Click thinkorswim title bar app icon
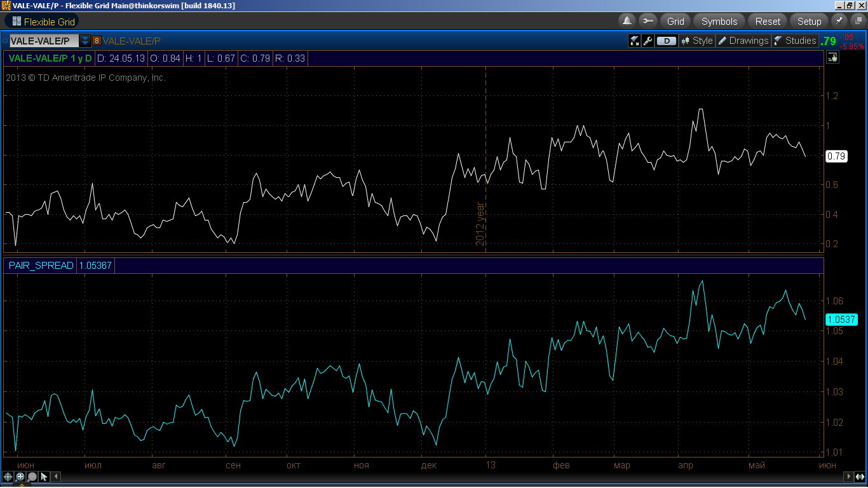Screen dimensions: 868x488 pyautogui.click(x=6, y=5)
